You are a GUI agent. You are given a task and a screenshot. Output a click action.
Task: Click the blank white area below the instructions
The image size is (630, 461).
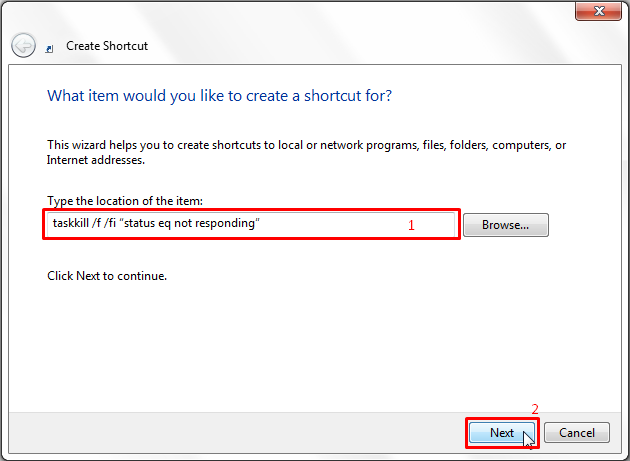300,340
